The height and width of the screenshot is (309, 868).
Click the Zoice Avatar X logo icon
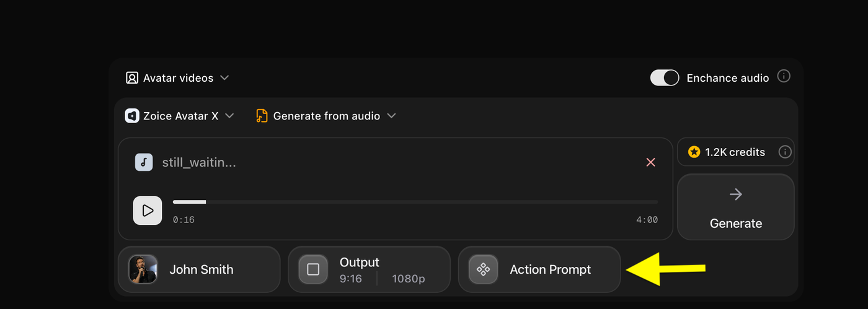(x=131, y=116)
